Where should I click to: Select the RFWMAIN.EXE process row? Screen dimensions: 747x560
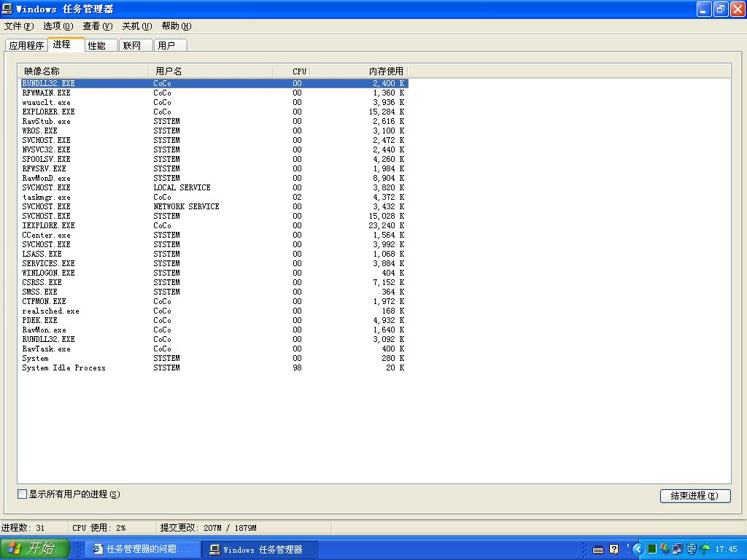[214, 93]
